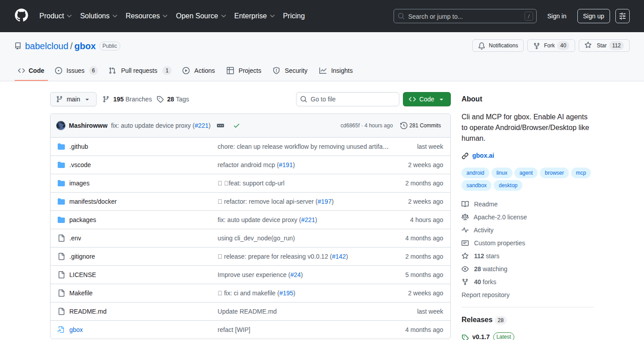Click the Custom properties icon

coord(465,243)
